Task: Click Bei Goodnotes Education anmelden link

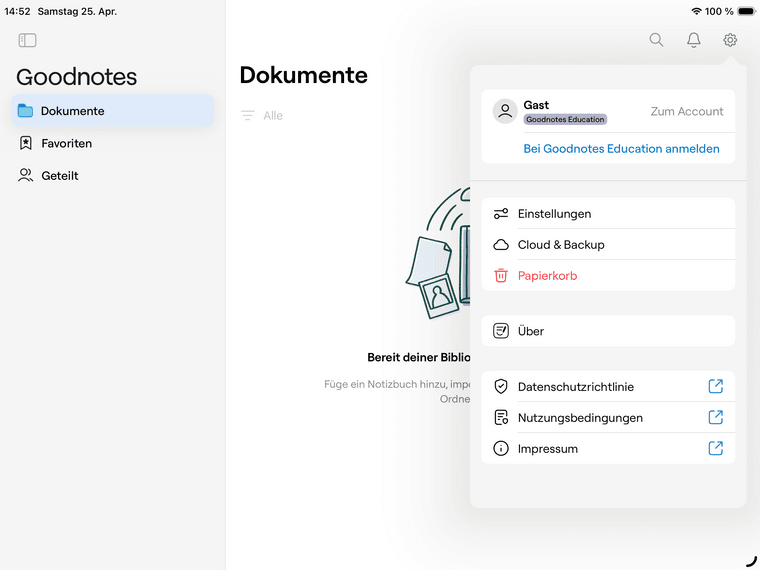Action: point(621,148)
